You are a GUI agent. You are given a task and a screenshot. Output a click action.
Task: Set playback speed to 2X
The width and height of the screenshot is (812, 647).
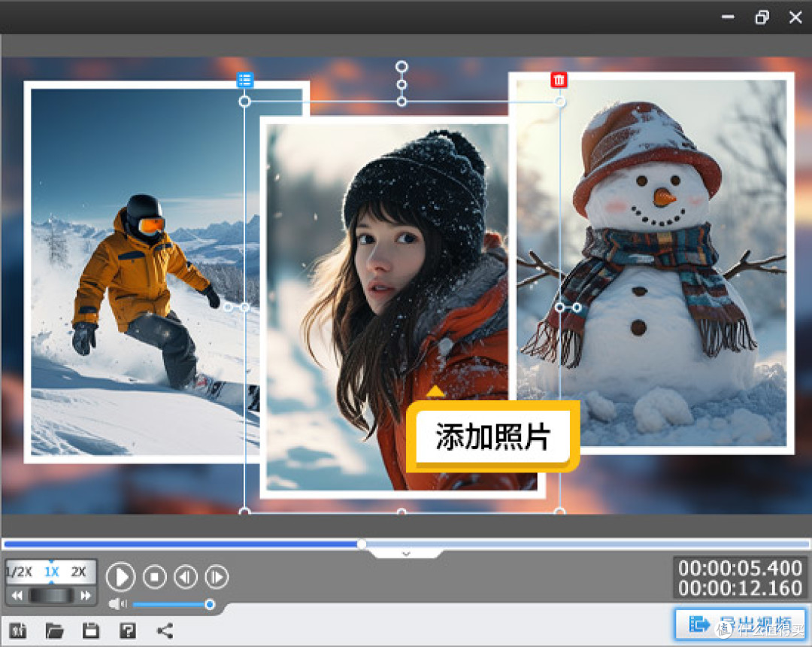pyautogui.click(x=79, y=572)
